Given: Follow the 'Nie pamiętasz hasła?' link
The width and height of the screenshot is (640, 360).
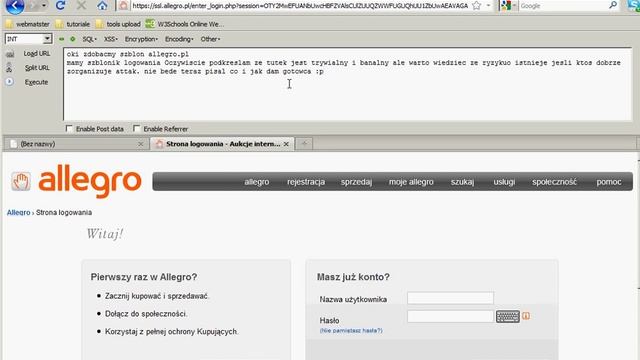Looking at the screenshot, I should pyautogui.click(x=351, y=330).
